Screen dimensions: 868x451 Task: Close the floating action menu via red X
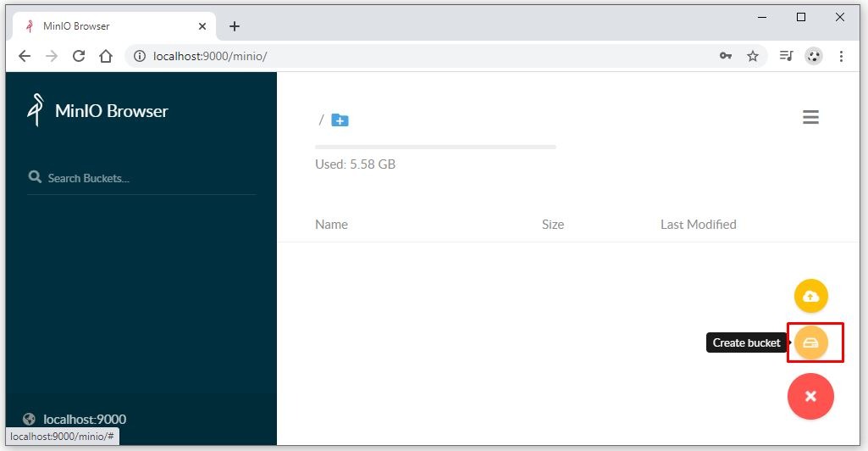(x=810, y=396)
